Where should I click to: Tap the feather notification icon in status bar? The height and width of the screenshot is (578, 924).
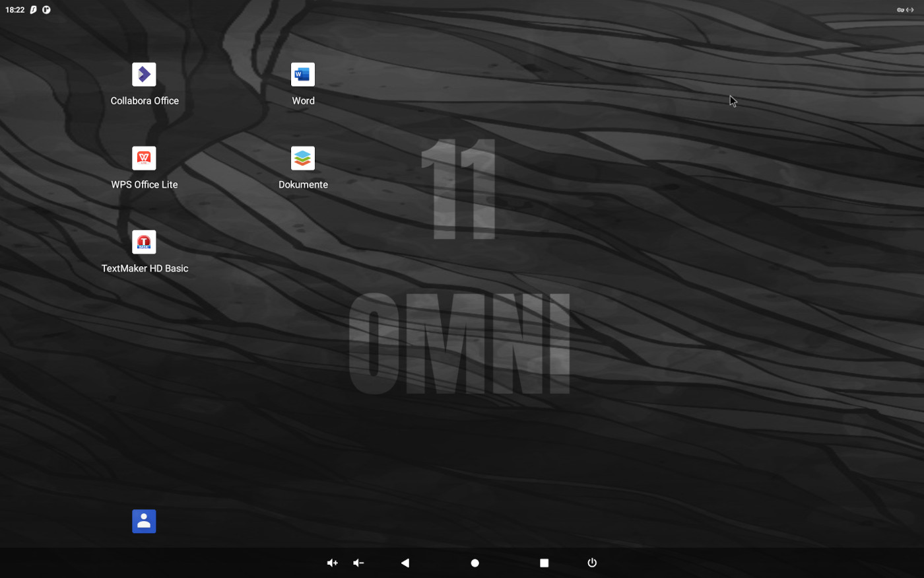[x=33, y=10]
